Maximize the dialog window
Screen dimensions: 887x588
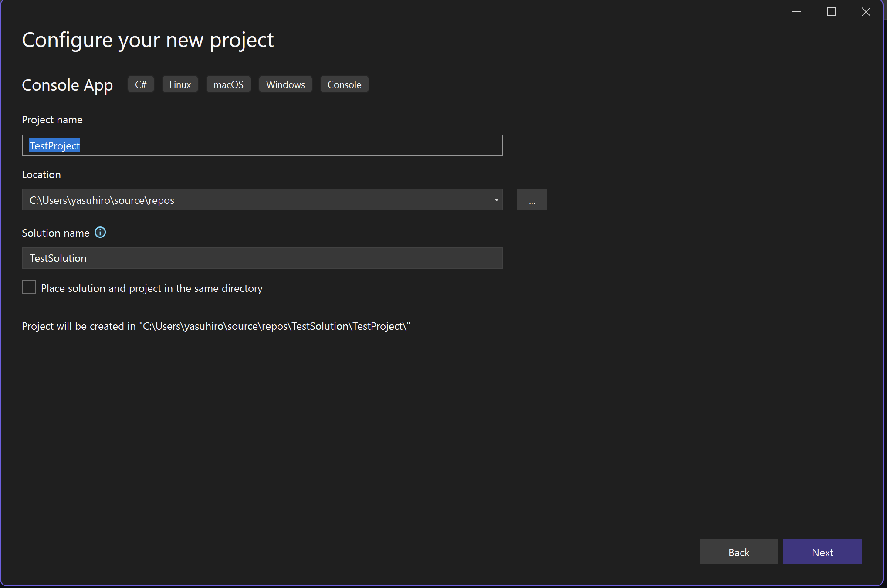831,12
